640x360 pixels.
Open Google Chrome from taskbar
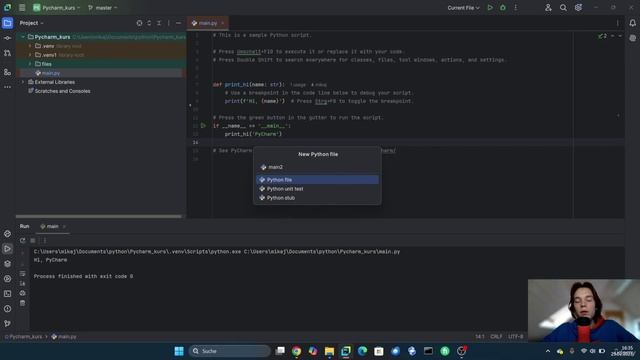296,351
